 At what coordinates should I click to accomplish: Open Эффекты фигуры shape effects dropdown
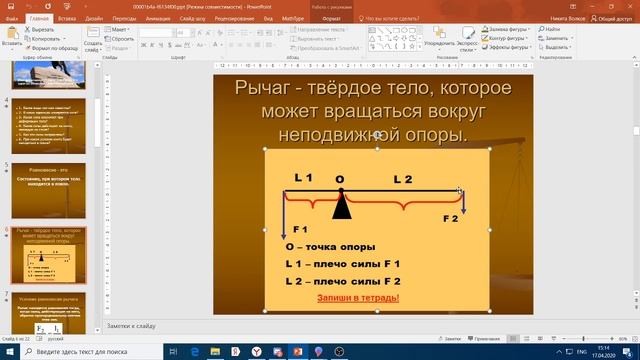click(507, 47)
